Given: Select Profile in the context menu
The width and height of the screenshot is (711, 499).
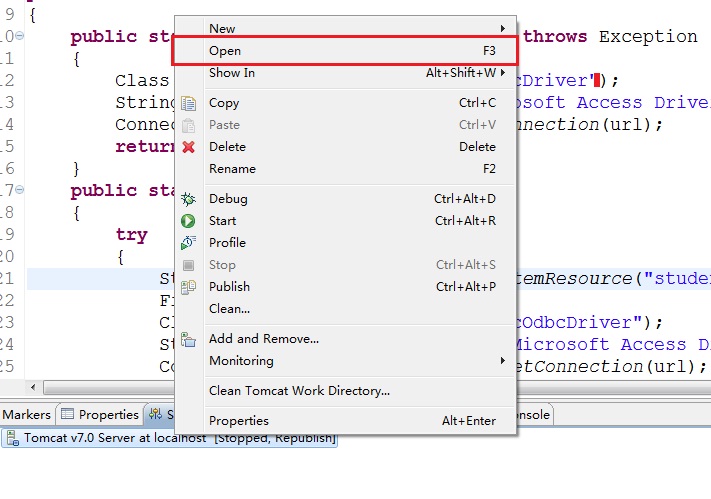Looking at the screenshot, I should tap(345, 243).
